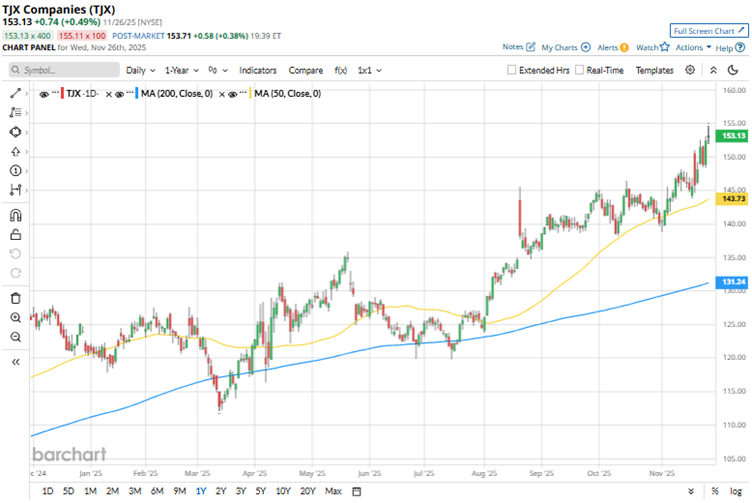
Task: Enable the Extended Hrs checkbox
Action: 513,71
